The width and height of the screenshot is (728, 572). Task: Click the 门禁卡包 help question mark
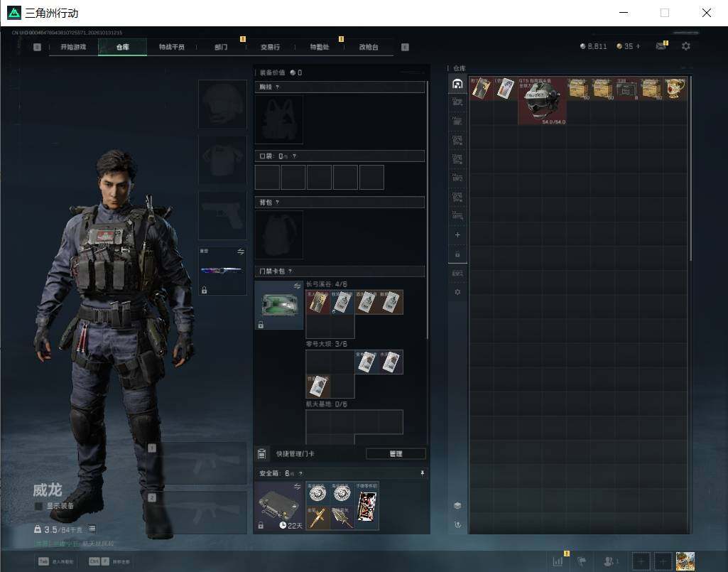(x=290, y=271)
